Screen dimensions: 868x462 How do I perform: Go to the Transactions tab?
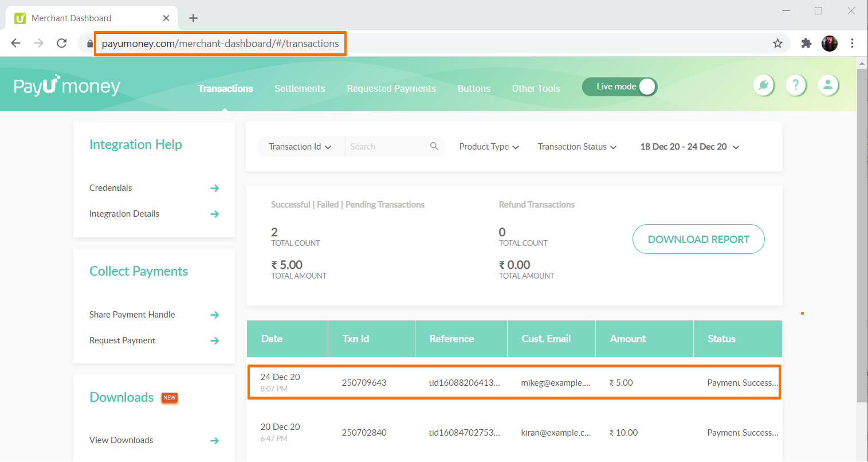226,88
